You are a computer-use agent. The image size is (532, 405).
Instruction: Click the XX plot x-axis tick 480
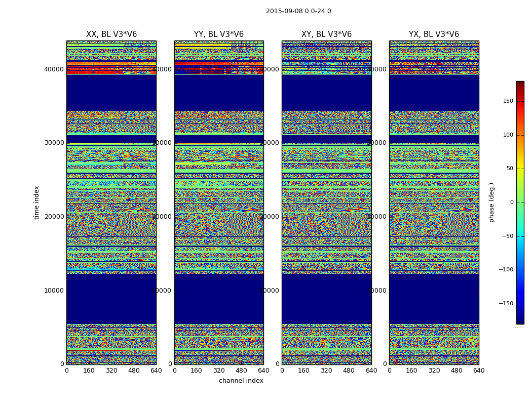tap(134, 371)
